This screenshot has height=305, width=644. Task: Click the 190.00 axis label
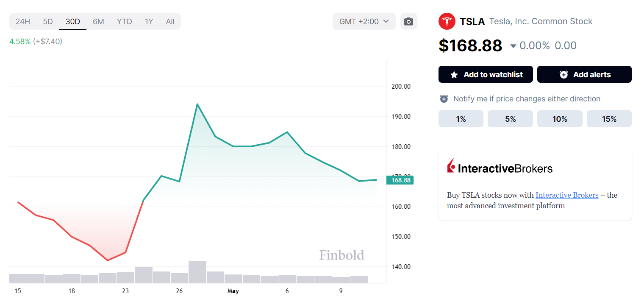401,116
